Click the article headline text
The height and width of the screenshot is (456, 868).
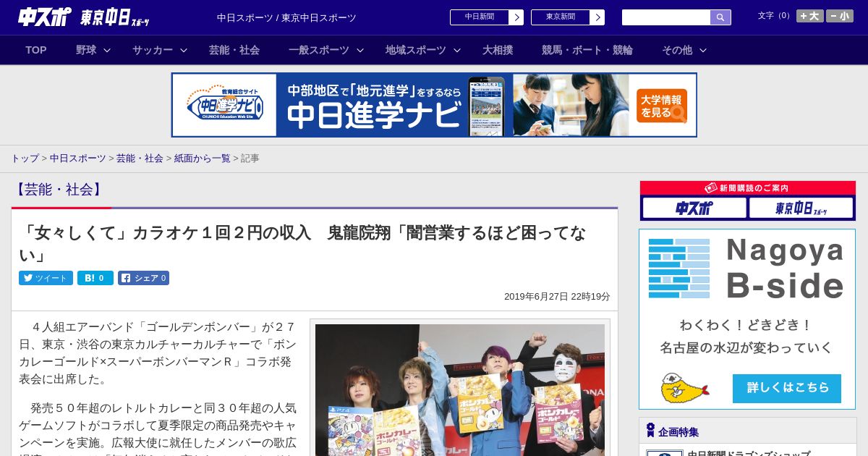tap(302, 243)
